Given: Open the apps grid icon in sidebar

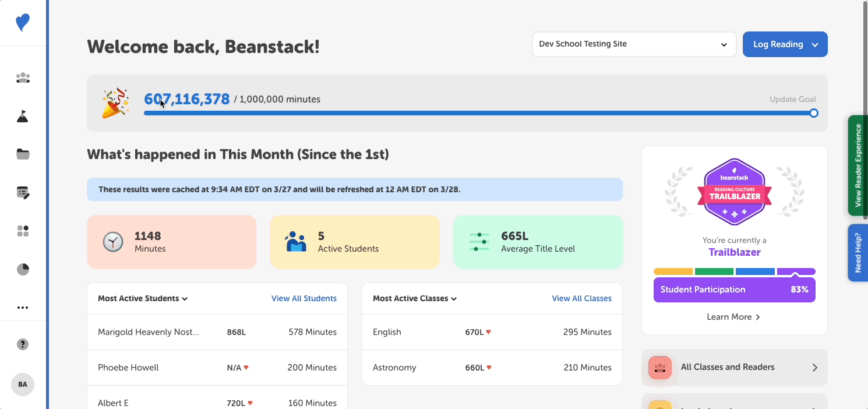Looking at the screenshot, I should [23, 231].
